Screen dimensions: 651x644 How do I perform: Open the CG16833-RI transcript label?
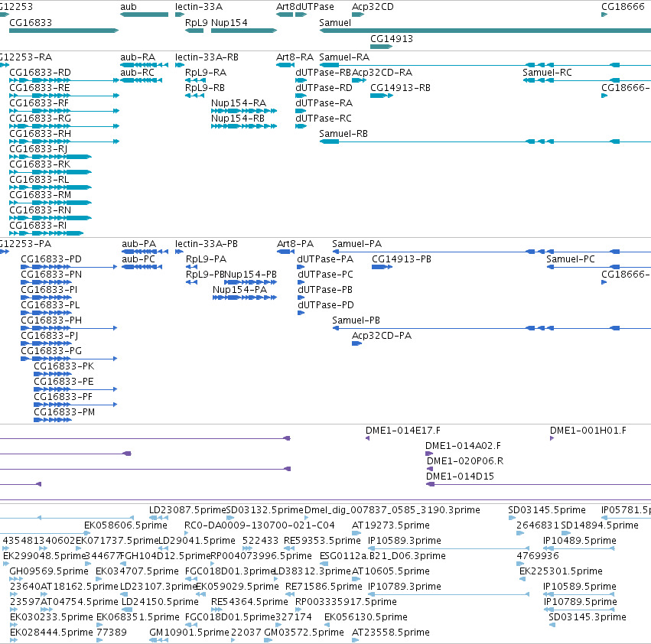pos(37,225)
